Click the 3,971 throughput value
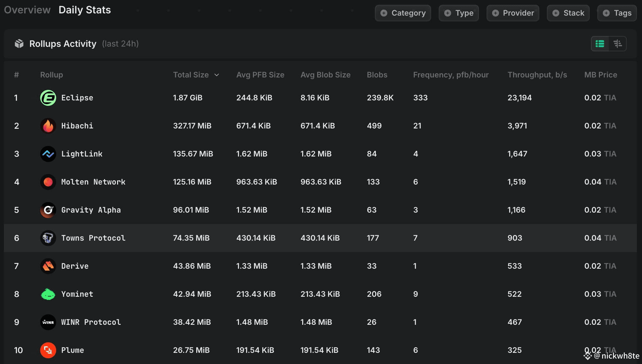The width and height of the screenshot is (642, 364). point(517,126)
